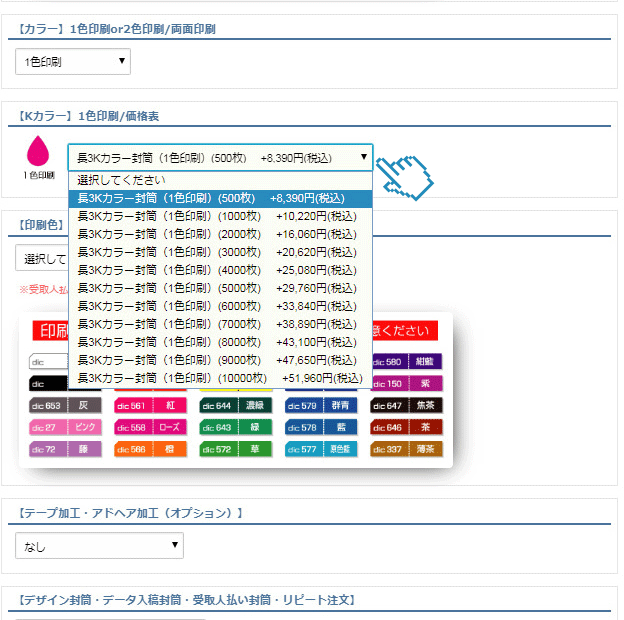Image resolution: width=624 pixels, height=620 pixels.
Task: Click the dic 572 草 swatch
Action: [x=236, y=449]
